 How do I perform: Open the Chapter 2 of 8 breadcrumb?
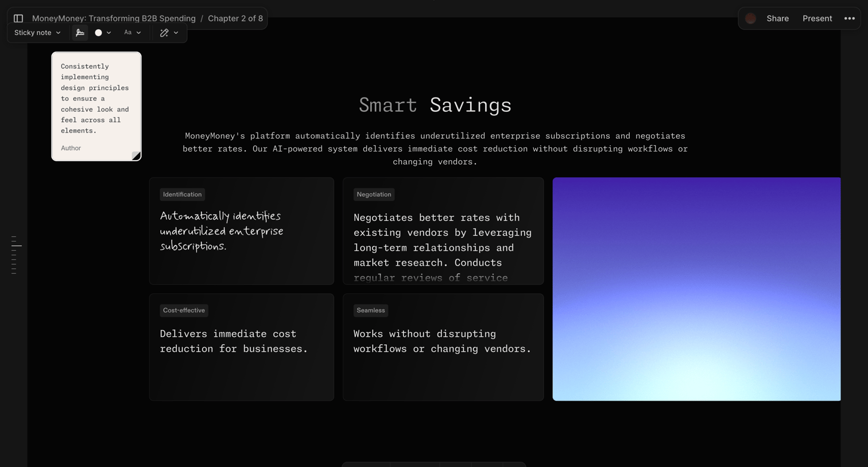click(x=235, y=18)
